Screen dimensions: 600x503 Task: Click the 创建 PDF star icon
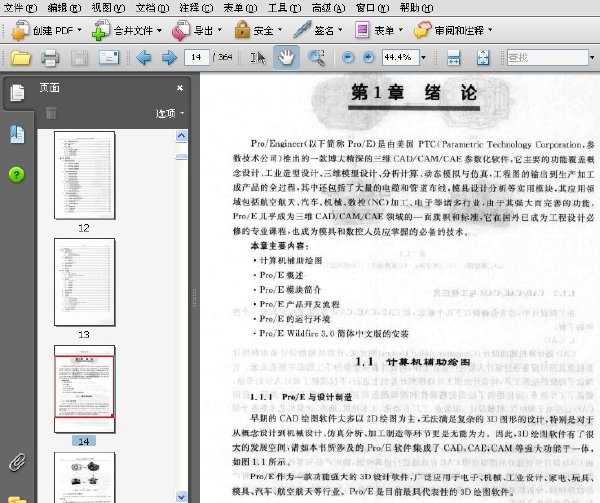coord(20,30)
